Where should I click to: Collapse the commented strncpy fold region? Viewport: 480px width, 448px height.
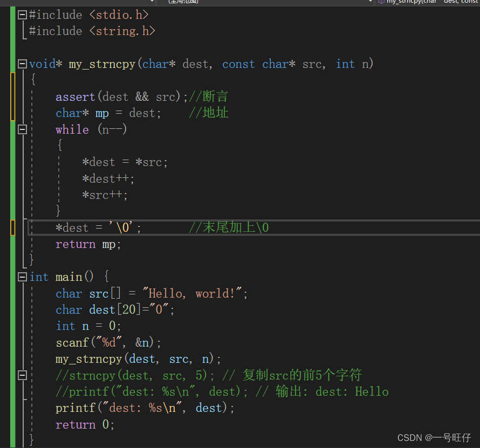click(22, 375)
